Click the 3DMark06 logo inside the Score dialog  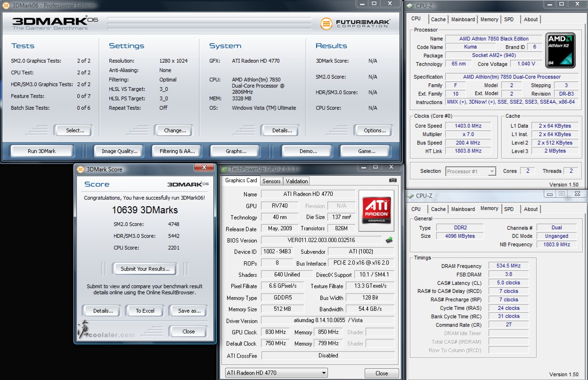pos(188,184)
